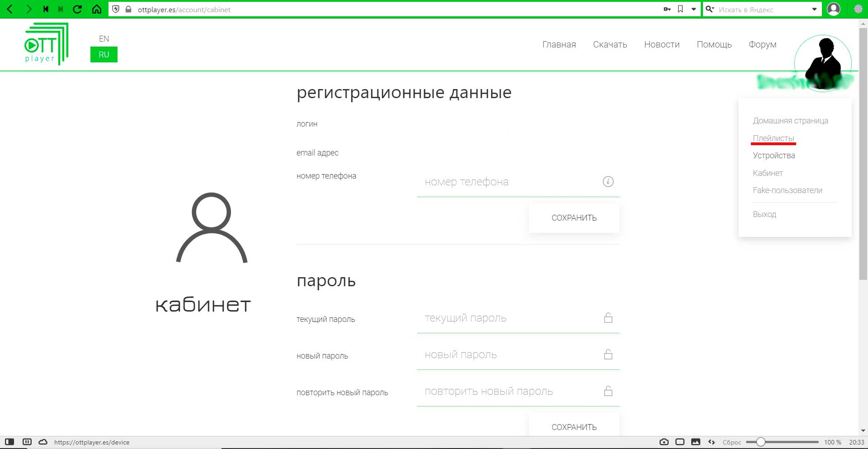Open the Скачать menu item
The width and height of the screenshot is (868, 449).
(610, 44)
